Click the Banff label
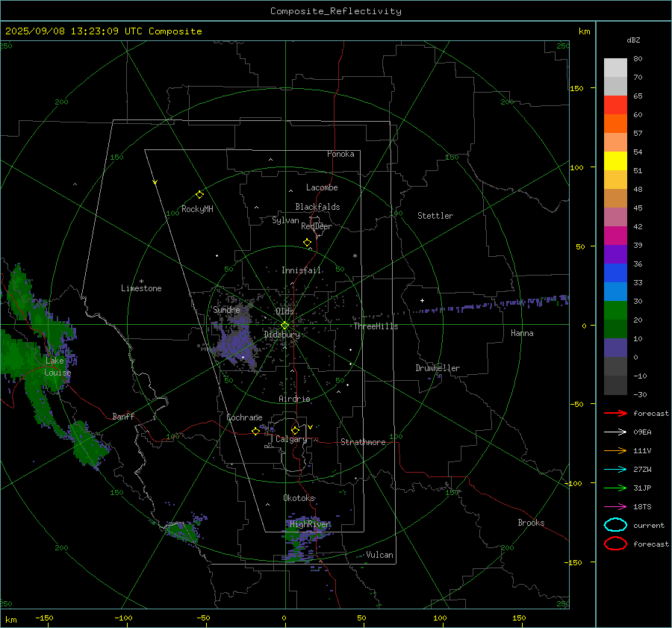This screenshot has height=628, width=672. coord(123,417)
